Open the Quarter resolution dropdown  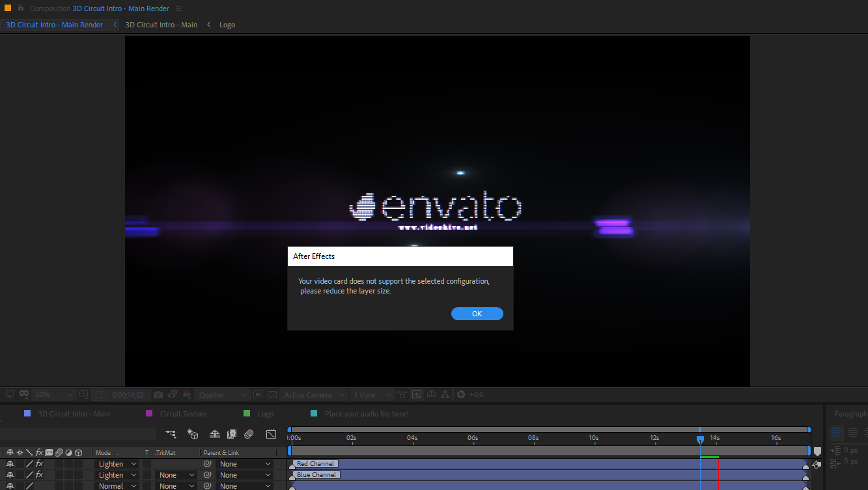(223, 394)
